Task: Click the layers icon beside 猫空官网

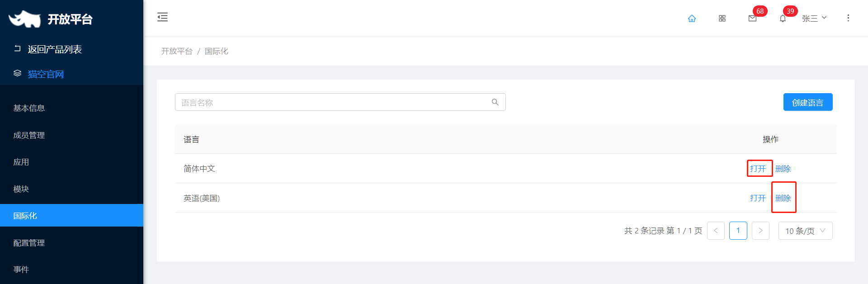Action: coord(17,73)
